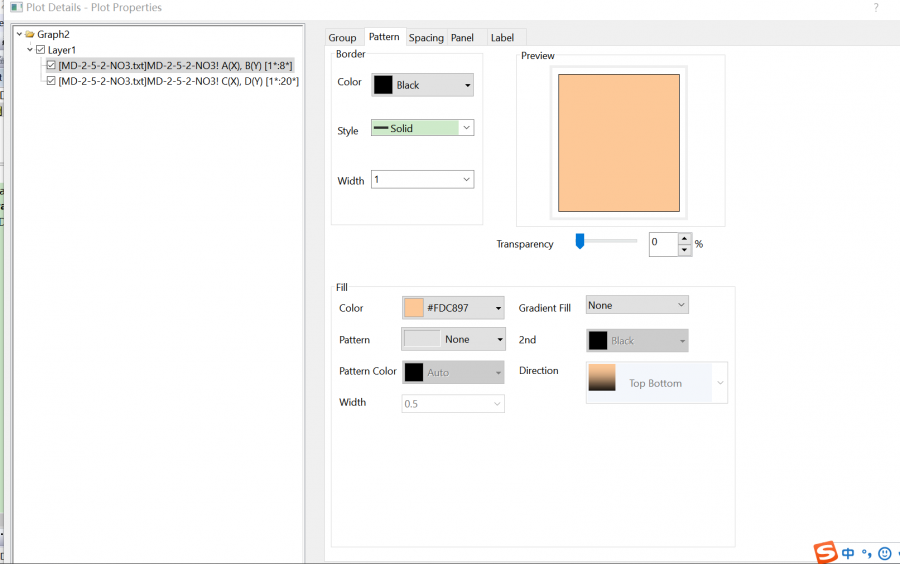Open the border Style Solid dropdown
This screenshot has width=900, height=564.
point(466,128)
